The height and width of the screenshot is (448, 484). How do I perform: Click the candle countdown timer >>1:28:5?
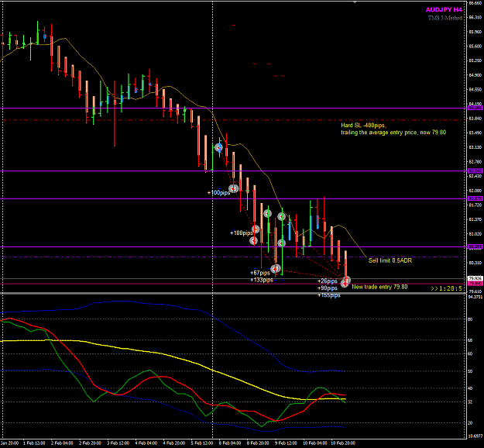[446, 288]
